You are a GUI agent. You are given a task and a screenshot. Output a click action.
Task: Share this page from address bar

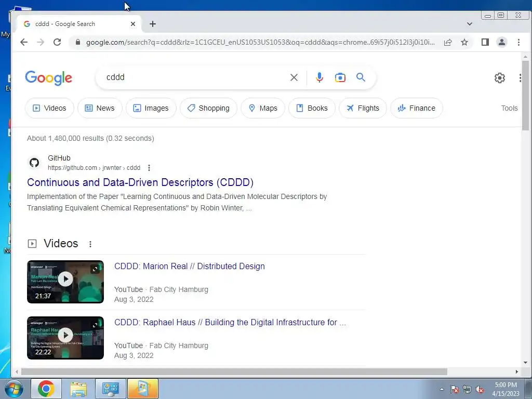448,42
